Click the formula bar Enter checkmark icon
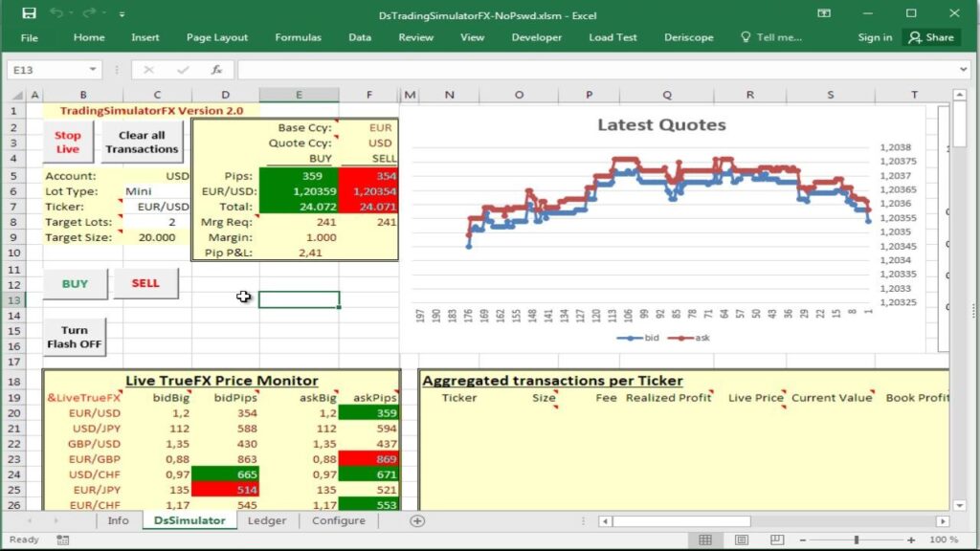This screenshot has height=551, width=980. 183,69
